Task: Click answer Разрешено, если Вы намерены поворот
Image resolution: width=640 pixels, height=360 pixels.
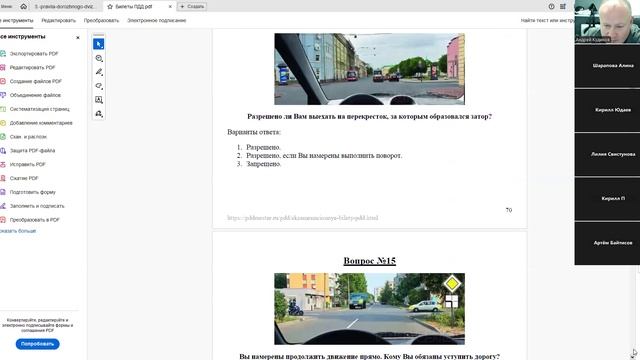Action: click(x=324, y=156)
